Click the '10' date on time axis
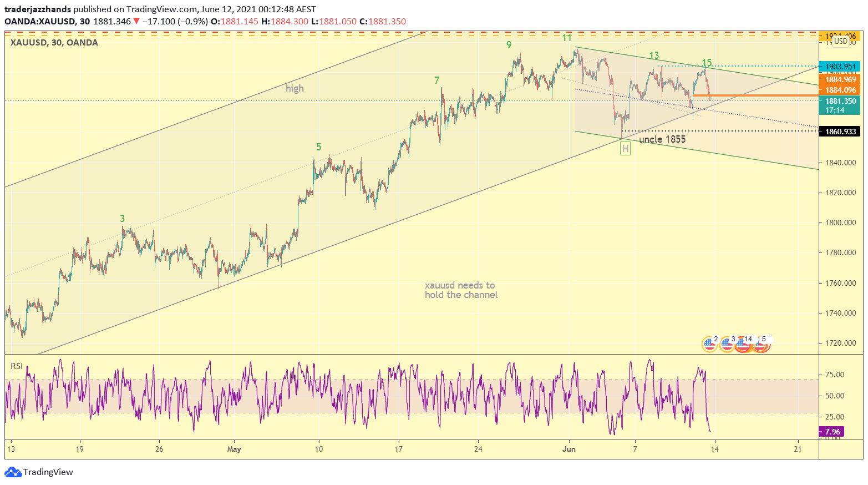The height and width of the screenshot is (485, 868). (x=318, y=449)
